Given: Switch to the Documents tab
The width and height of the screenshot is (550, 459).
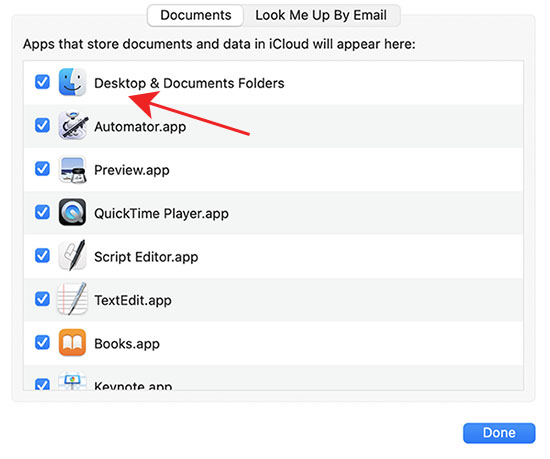Looking at the screenshot, I should pyautogui.click(x=195, y=15).
